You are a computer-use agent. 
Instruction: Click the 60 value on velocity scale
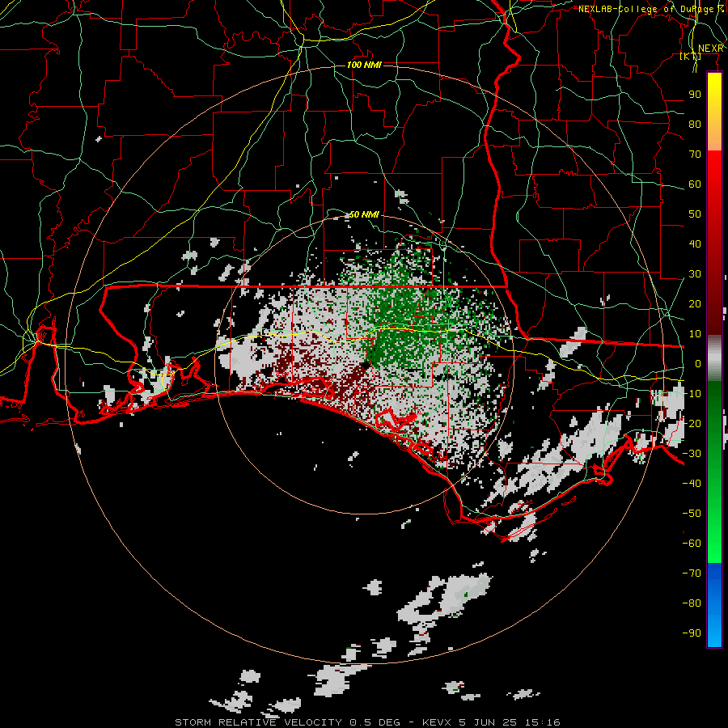pyautogui.click(x=695, y=184)
